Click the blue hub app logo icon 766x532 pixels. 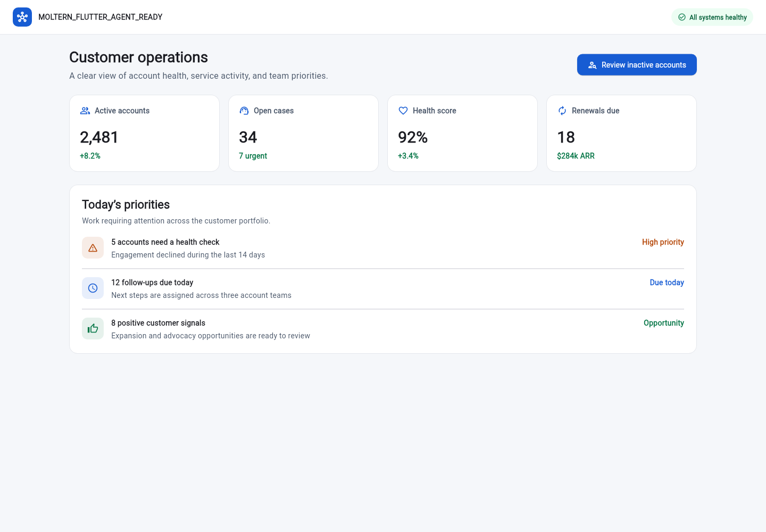click(x=22, y=17)
